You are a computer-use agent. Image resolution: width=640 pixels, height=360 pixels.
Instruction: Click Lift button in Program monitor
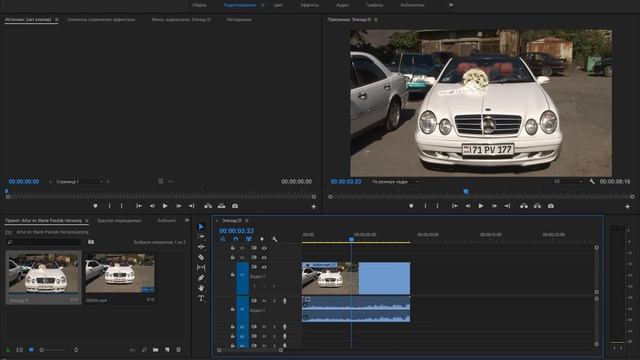coord(524,206)
